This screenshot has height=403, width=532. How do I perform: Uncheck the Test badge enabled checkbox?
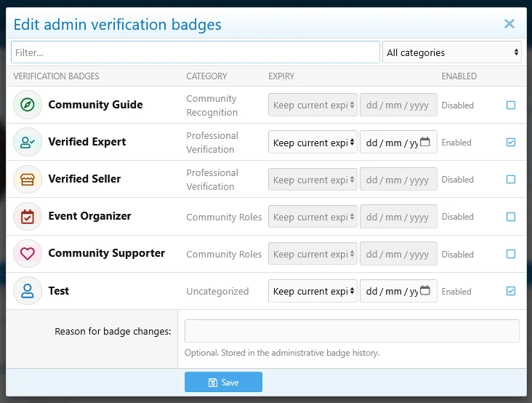[511, 291]
